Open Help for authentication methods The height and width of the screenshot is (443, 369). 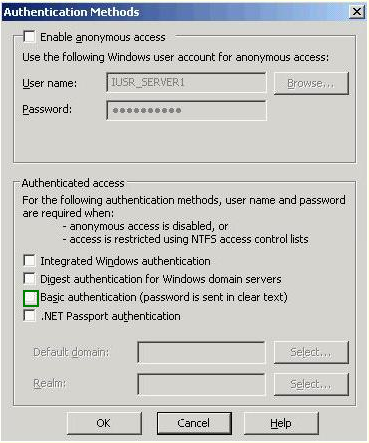pos(281,423)
